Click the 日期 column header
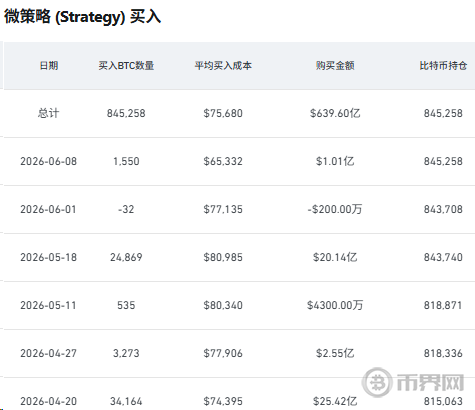This screenshot has width=475, height=410. 49,65
